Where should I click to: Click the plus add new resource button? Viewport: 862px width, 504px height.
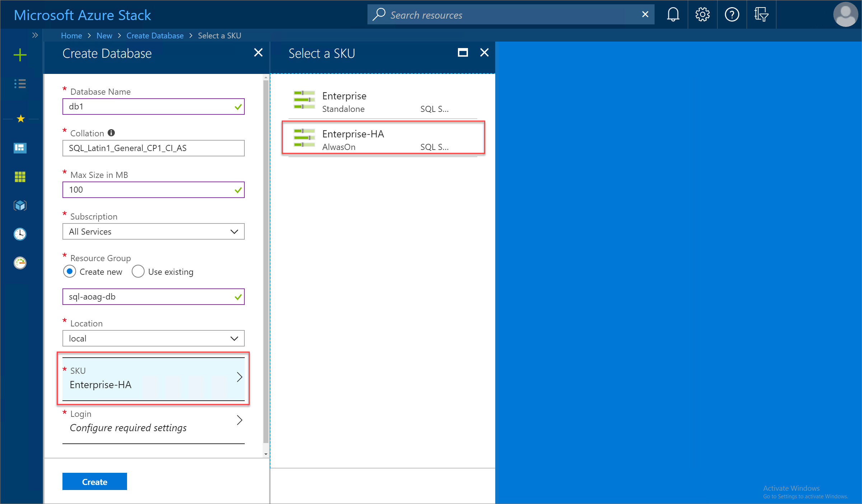pos(20,55)
